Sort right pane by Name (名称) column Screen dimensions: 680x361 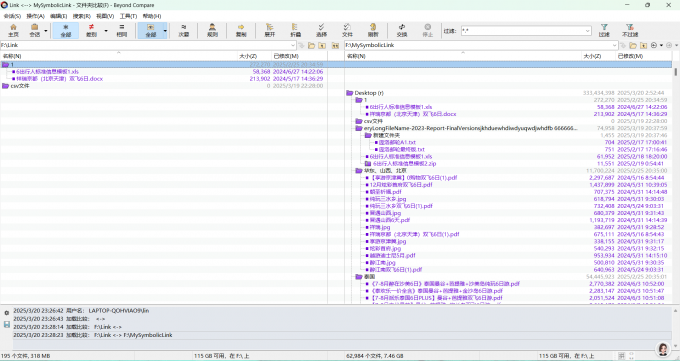tap(463, 56)
